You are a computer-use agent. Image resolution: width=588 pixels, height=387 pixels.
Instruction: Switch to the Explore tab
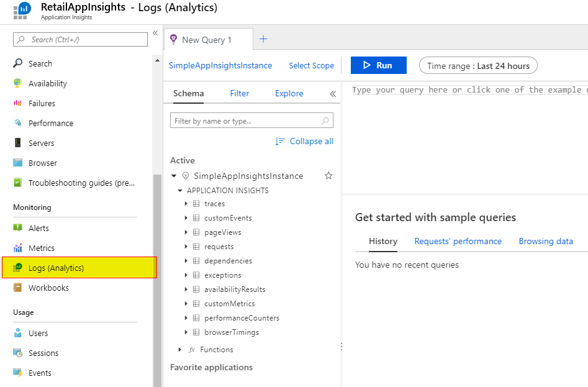[289, 93]
